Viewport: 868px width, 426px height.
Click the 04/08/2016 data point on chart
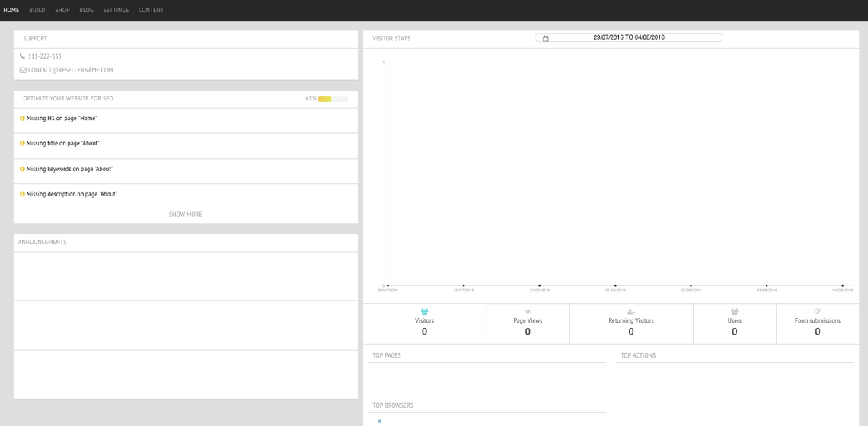tap(842, 285)
